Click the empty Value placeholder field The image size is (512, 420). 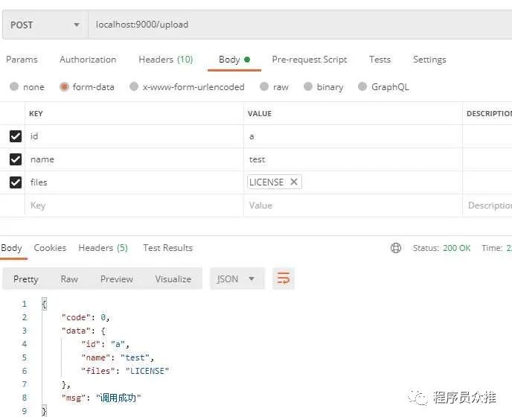click(353, 206)
